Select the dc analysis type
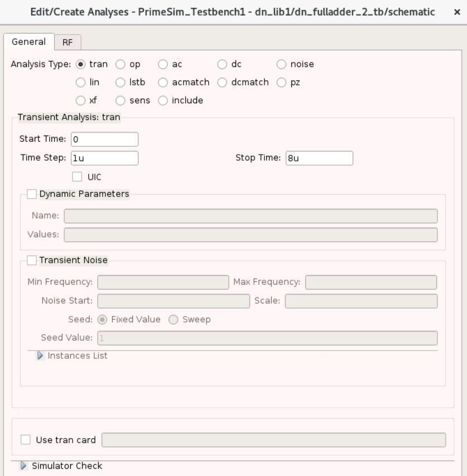 [x=223, y=63]
